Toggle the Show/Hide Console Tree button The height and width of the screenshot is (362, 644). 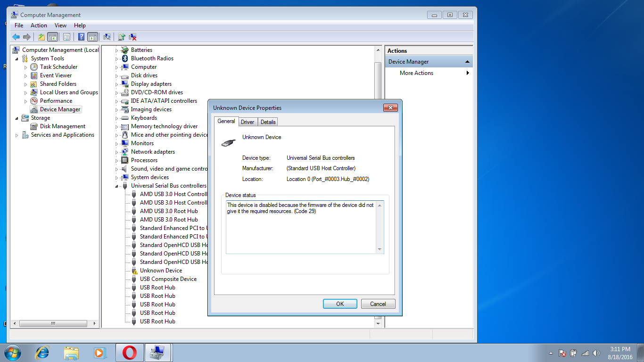pyautogui.click(x=52, y=37)
